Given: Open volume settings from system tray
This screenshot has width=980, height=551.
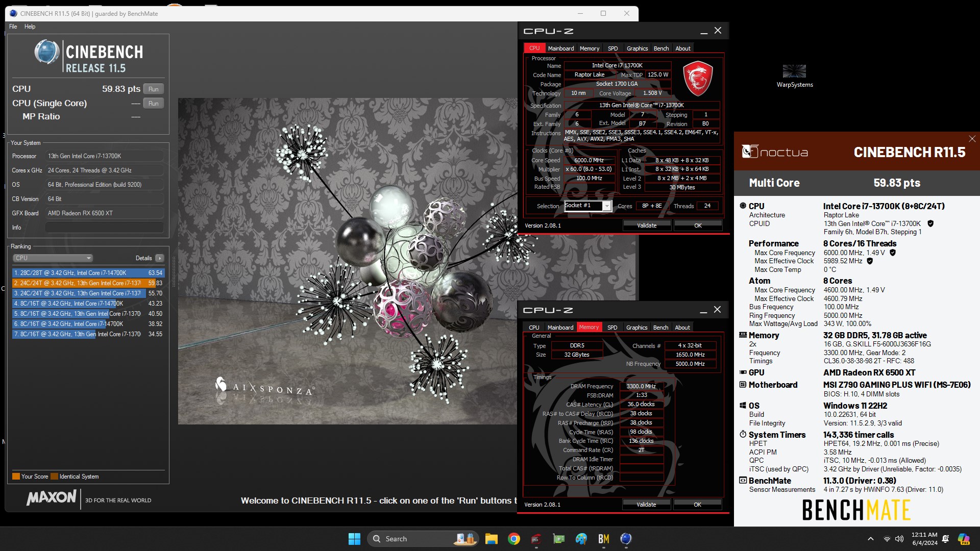Looking at the screenshot, I should [x=899, y=539].
